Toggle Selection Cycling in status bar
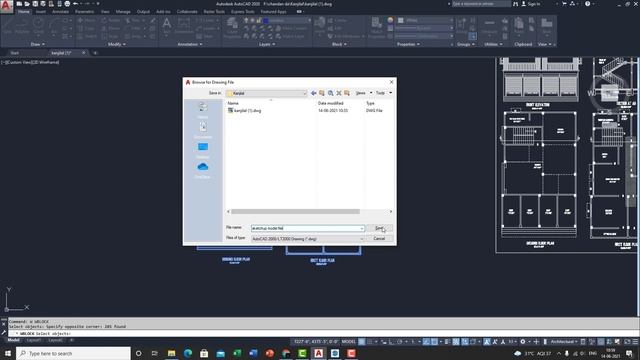The width and height of the screenshot is (640, 360). pyautogui.click(x=464, y=342)
